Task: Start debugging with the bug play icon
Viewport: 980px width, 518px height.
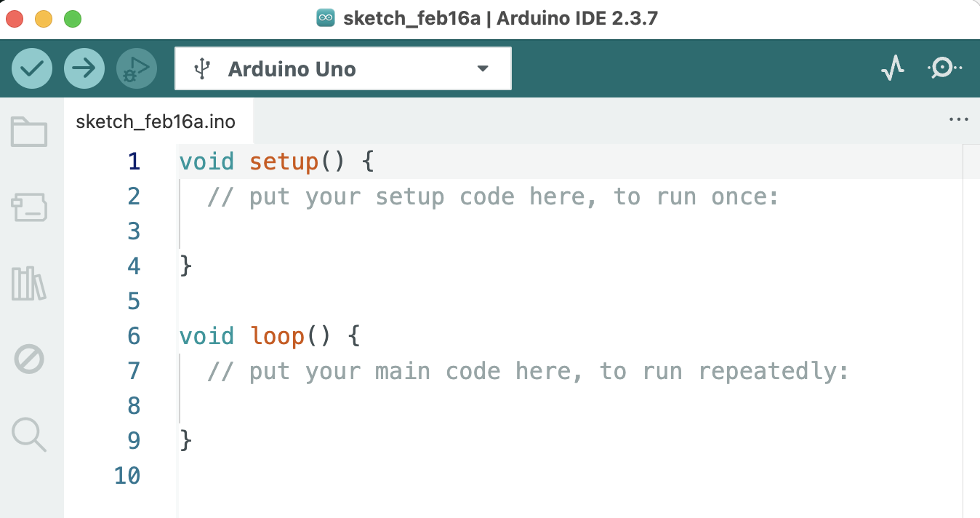Action: click(137, 69)
